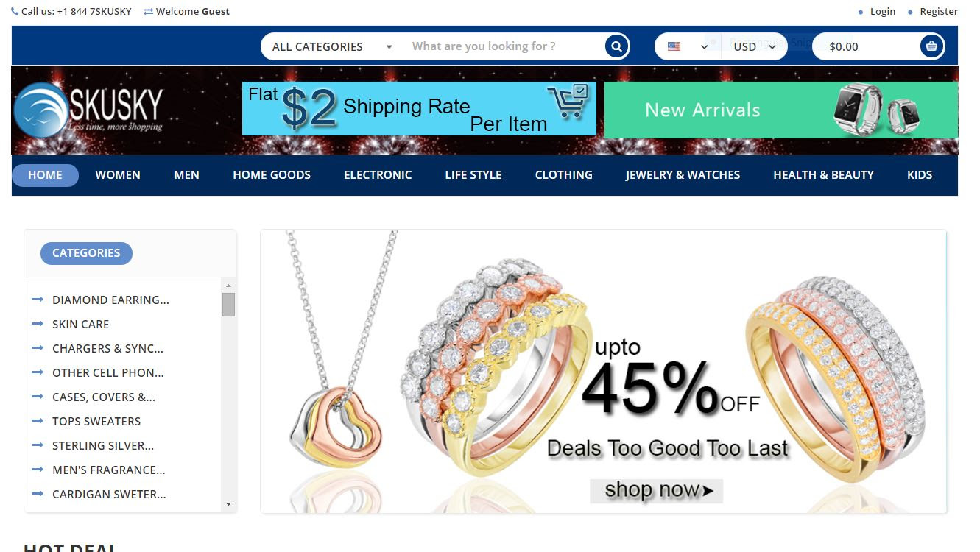
Task: Click shop now on the banner
Action: tap(657, 490)
